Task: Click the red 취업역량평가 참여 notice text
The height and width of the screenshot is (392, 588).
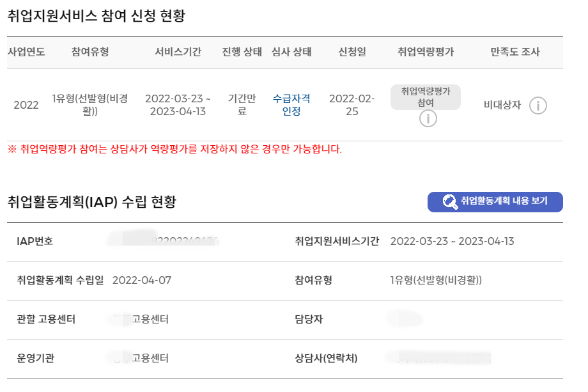Action: [174, 149]
